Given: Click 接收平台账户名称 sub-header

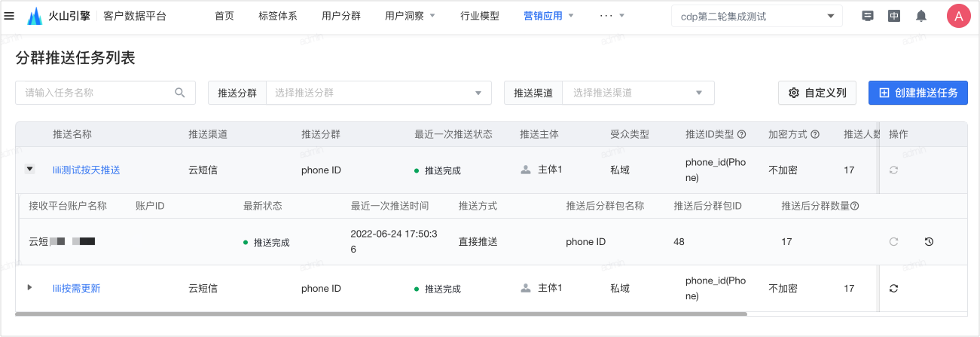Looking at the screenshot, I should [68, 206].
